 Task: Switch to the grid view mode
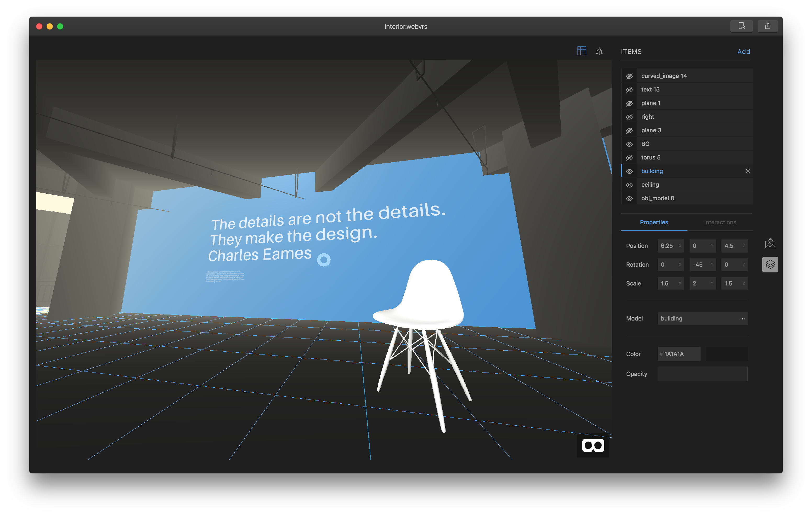point(582,51)
